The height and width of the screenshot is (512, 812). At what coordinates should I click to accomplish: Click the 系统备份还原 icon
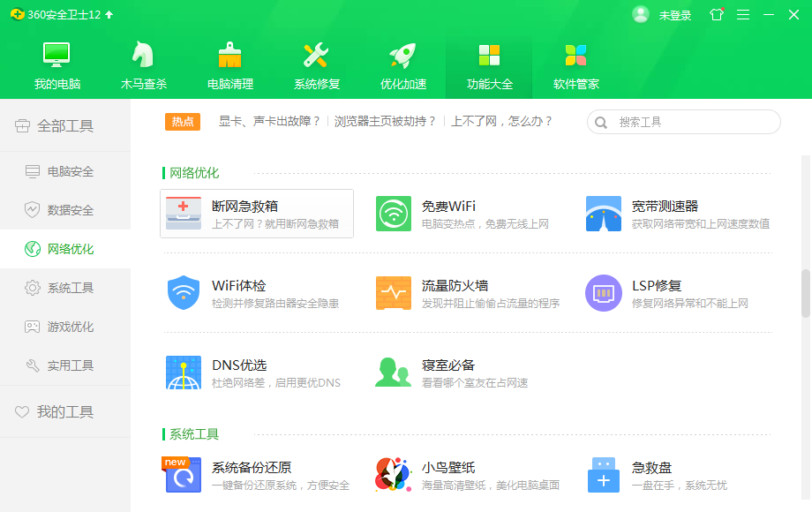click(183, 474)
